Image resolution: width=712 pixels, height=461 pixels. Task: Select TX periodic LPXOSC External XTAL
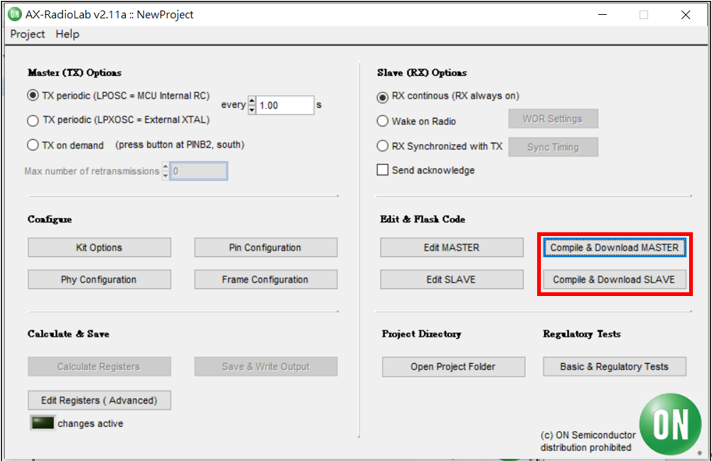pyautogui.click(x=33, y=120)
